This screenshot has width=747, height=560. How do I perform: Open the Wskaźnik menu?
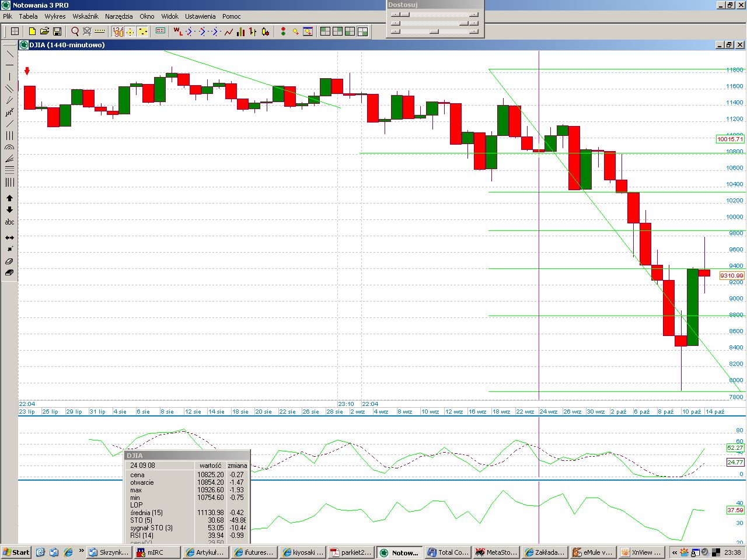tap(85, 16)
